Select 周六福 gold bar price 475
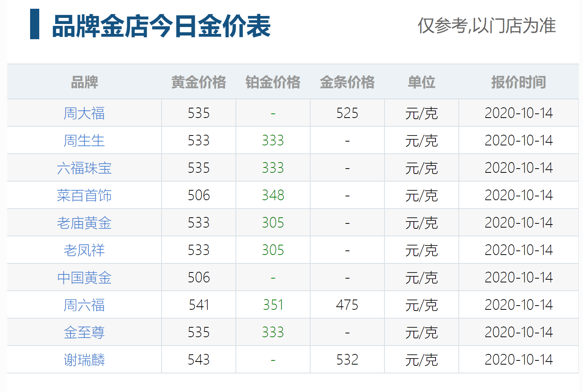 point(347,305)
